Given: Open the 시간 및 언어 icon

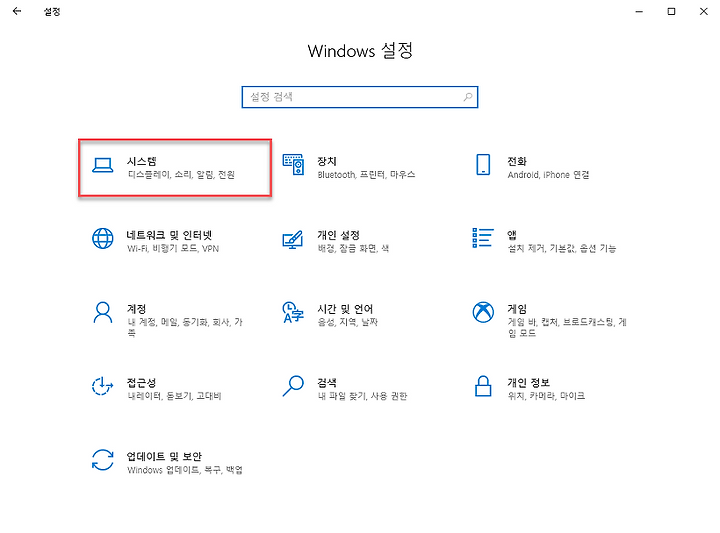Looking at the screenshot, I should point(293,312).
